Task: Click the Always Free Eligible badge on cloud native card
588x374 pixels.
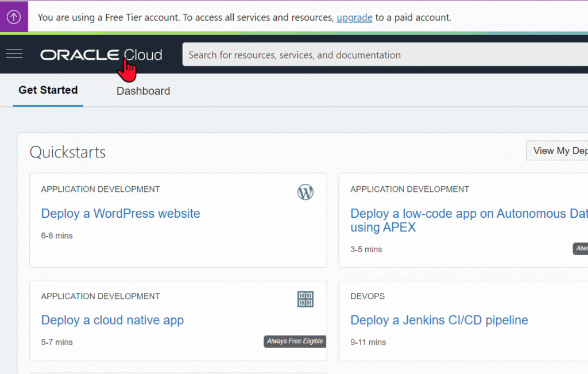Action: pos(295,341)
